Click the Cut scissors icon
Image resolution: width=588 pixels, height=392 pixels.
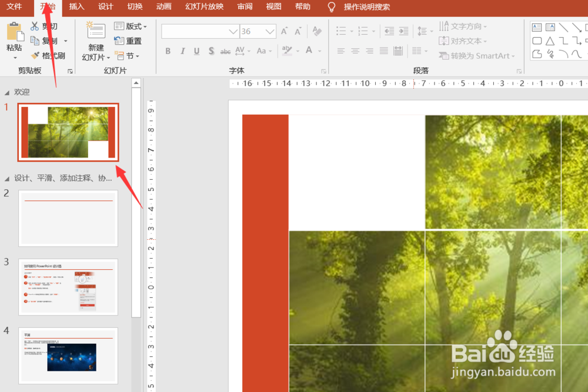point(35,26)
